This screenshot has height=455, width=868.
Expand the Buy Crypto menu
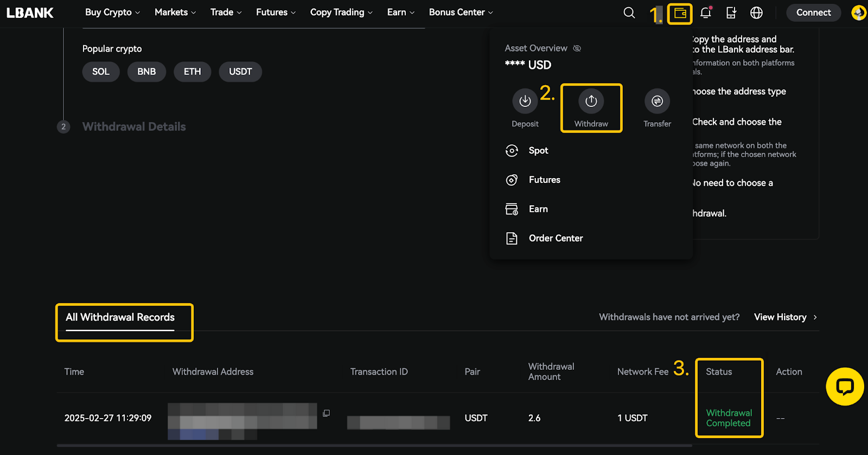(112, 12)
